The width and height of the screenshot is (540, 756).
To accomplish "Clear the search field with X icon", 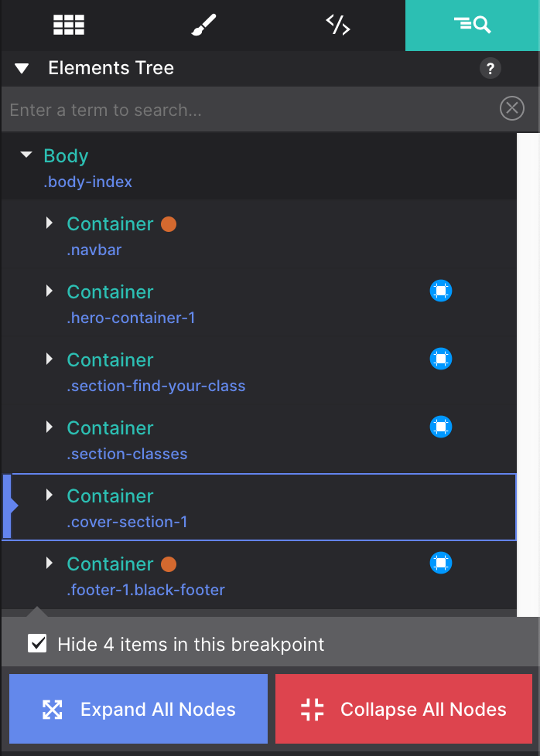I will coord(512,108).
